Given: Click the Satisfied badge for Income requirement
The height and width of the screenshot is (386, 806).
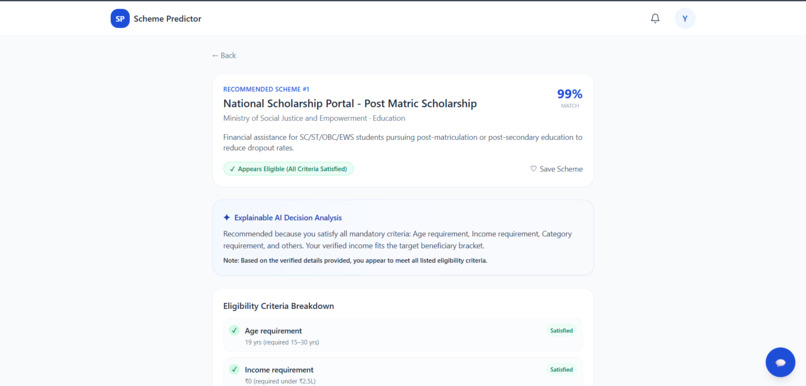Looking at the screenshot, I should pos(561,369).
